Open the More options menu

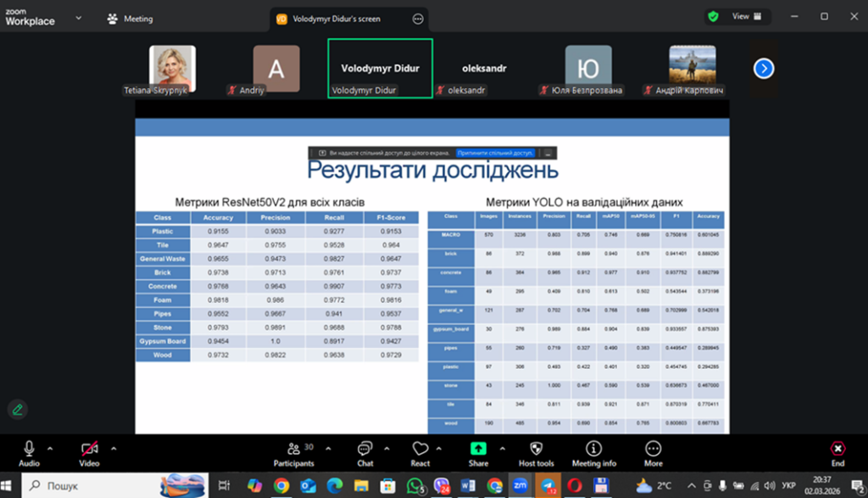tap(653, 450)
